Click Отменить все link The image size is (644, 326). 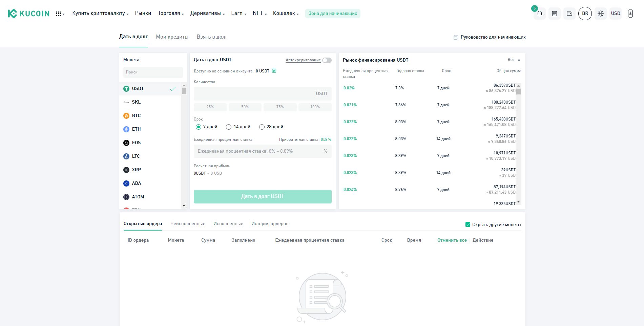point(452,240)
